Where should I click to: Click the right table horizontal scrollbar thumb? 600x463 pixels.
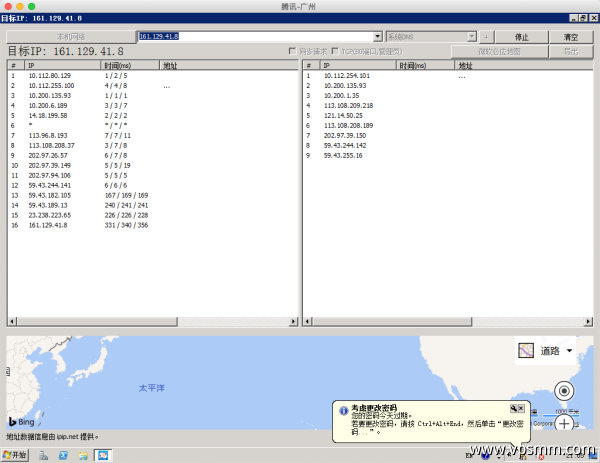tap(392, 321)
